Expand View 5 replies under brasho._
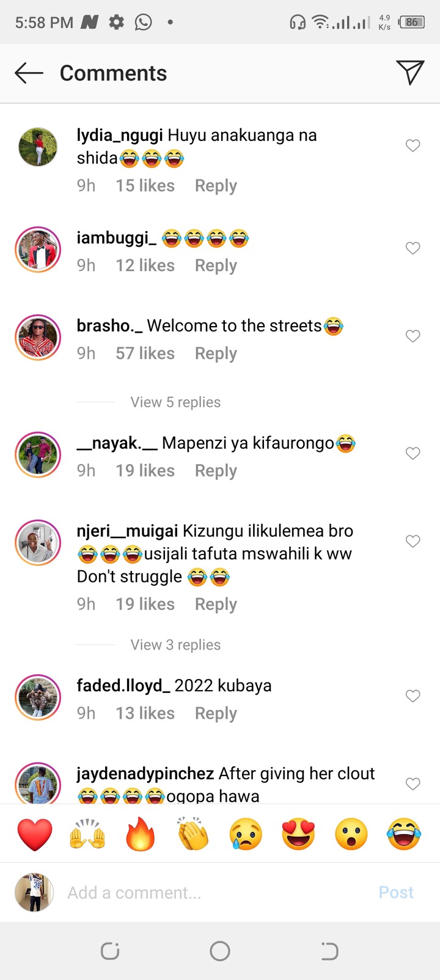The height and width of the screenshot is (980, 440). 175,402
